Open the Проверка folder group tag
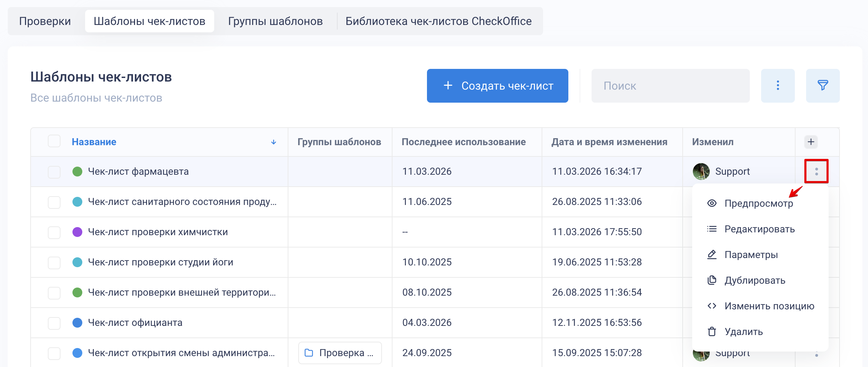 click(x=340, y=353)
